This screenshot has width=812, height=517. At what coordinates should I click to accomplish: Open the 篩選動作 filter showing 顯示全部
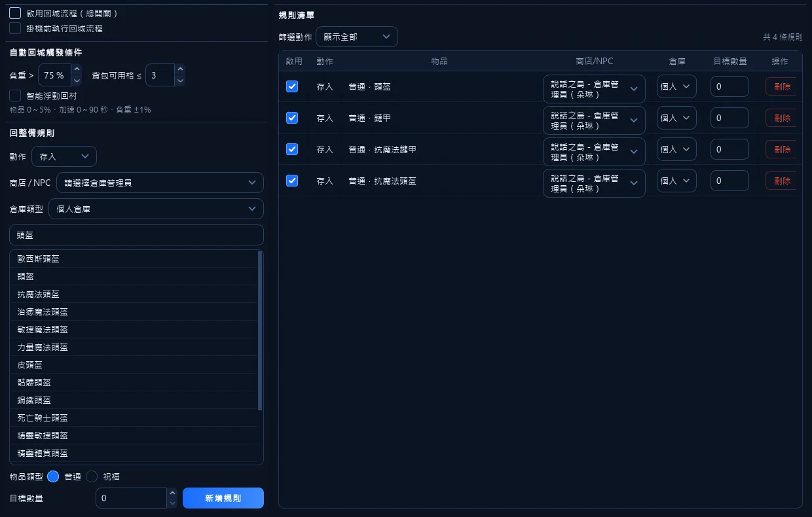point(357,37)
